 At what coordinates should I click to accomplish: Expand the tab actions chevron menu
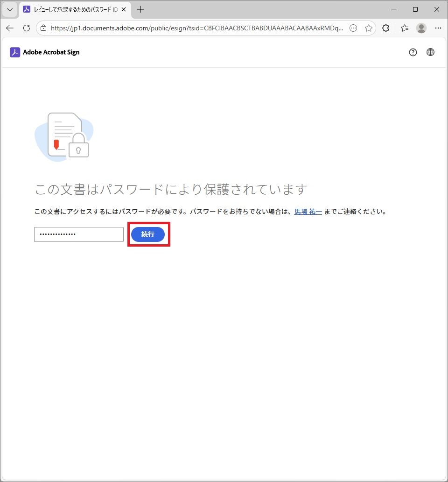coord(9,9)
